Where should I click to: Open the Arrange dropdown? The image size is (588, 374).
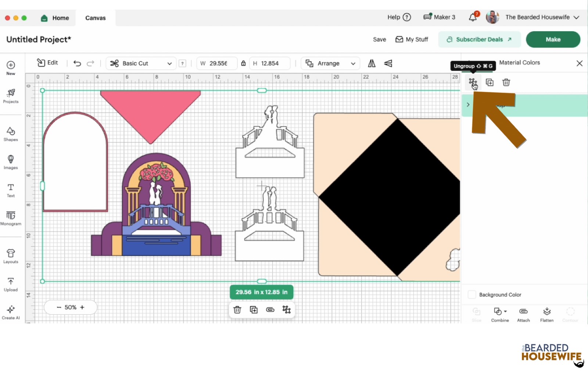tap(330, 63)
